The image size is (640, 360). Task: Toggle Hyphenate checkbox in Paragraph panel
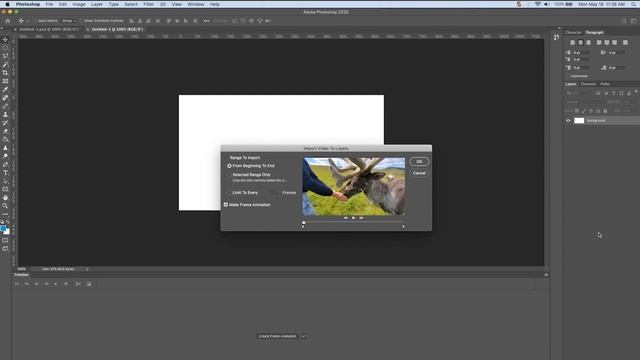coord(568,76)
